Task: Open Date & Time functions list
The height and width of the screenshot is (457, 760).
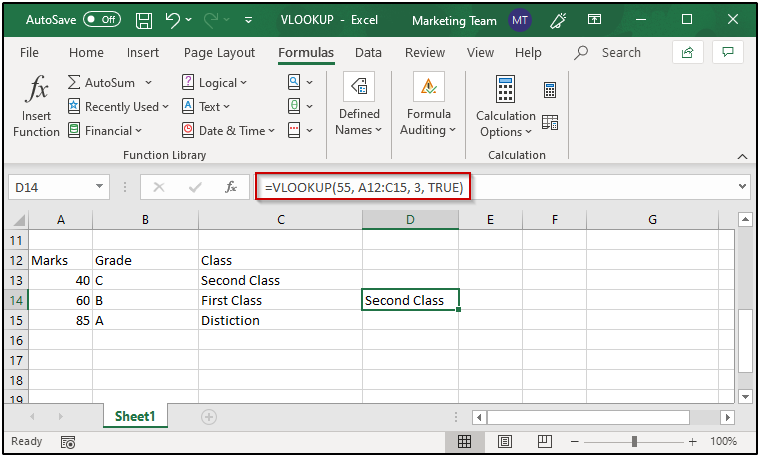Action: (x=228, y=130)
